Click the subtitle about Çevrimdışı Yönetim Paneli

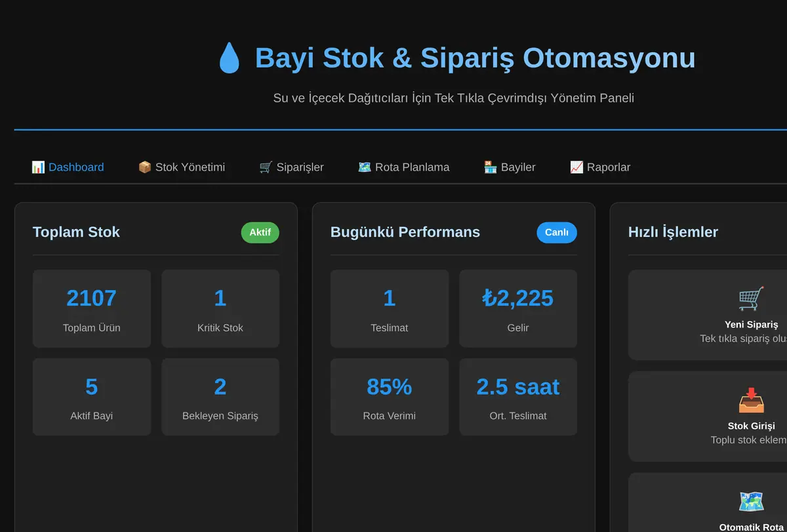454,98
